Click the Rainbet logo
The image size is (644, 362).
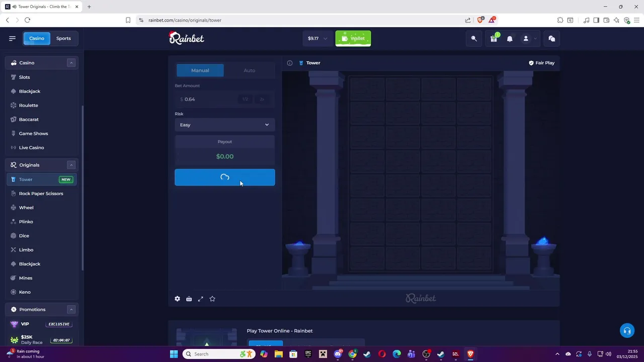[186, 38]
